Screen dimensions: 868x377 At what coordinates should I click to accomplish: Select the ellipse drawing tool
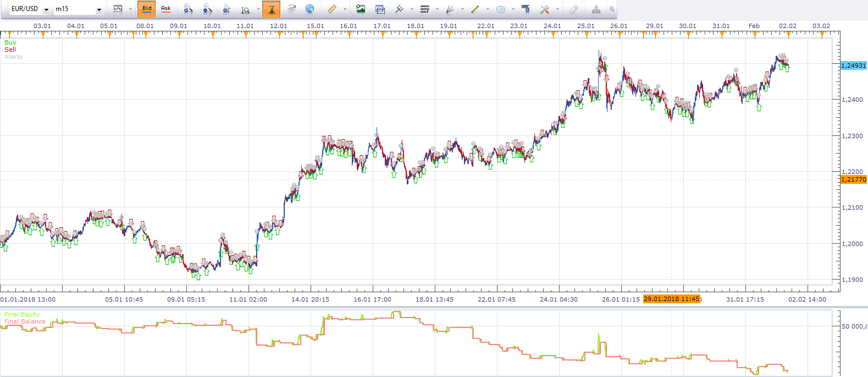[501, 9]
